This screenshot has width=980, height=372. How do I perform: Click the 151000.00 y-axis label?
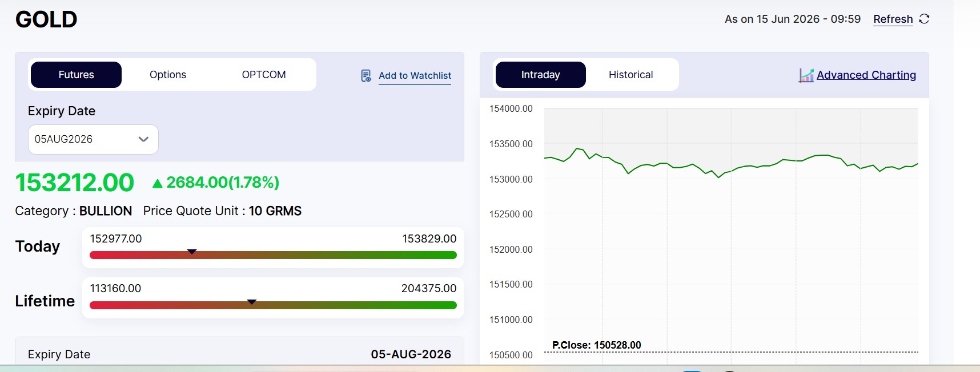click(x=511, y=320)
